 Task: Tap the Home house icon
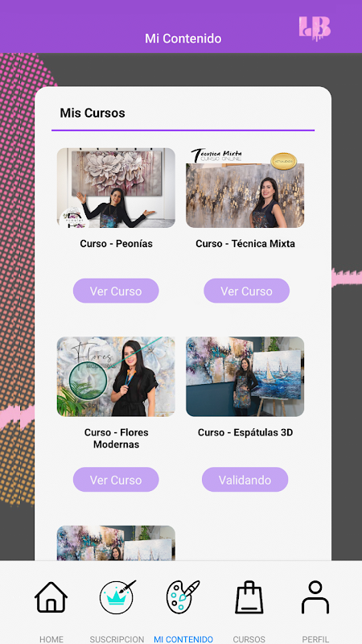51,597
